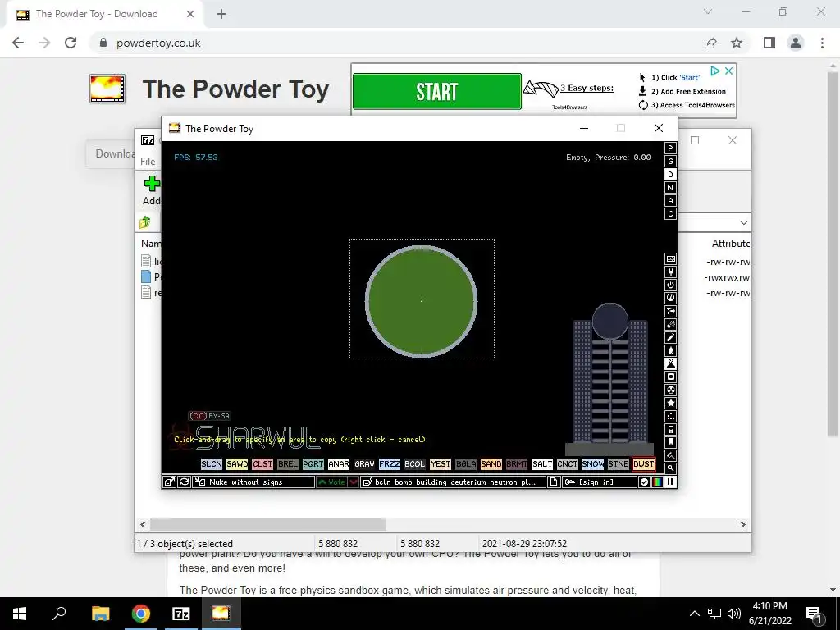Open the Walls element menu
The height and width of the screenshot is (630, 840).
point(670,258)
